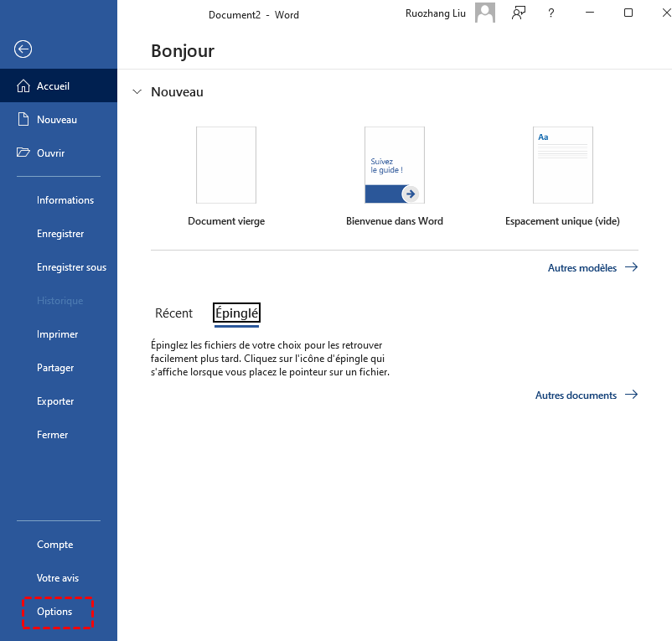Click the Nouveau page icon in the sidebar

[23, 119]
